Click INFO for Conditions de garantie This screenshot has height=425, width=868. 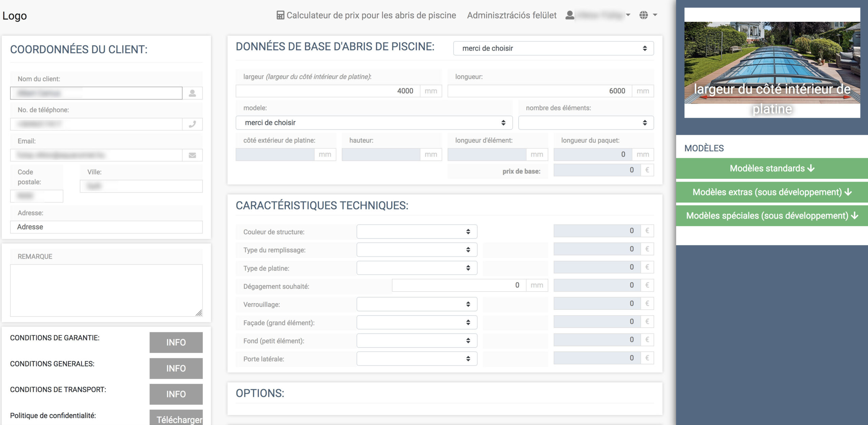176,342
